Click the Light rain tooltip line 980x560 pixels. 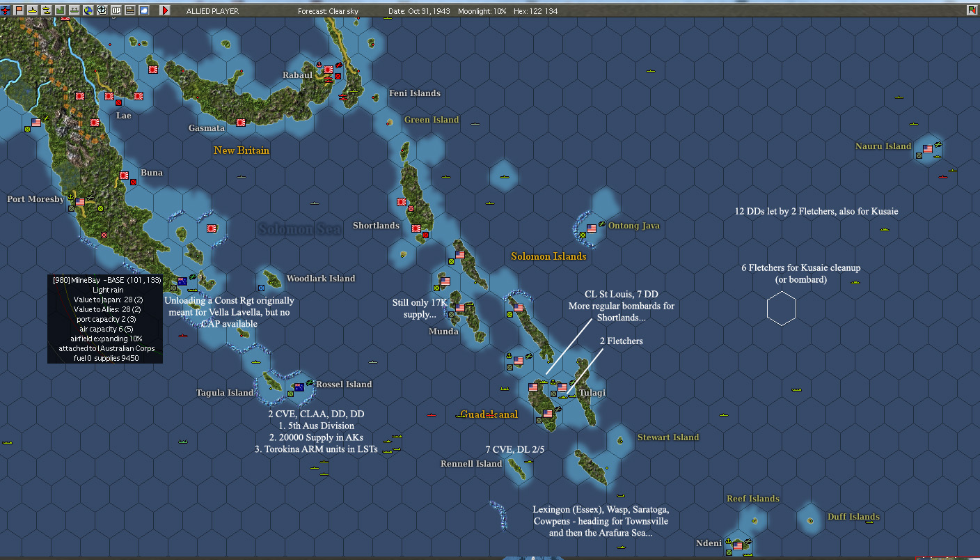pos(107,290)
